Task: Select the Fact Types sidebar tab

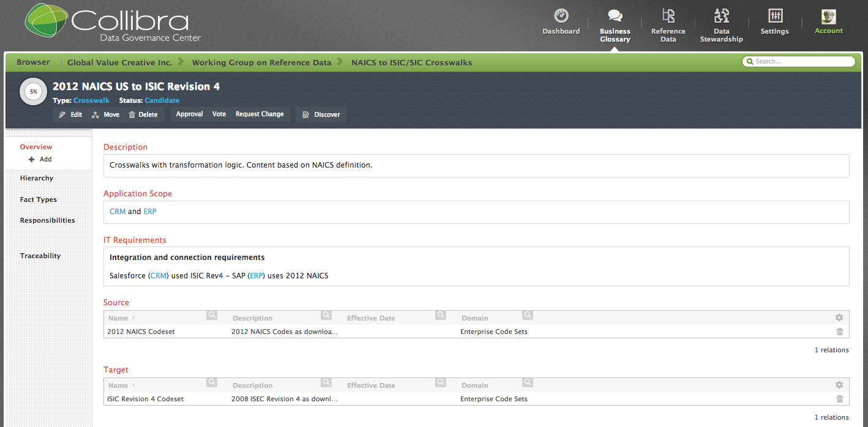Action: [38, 199]
